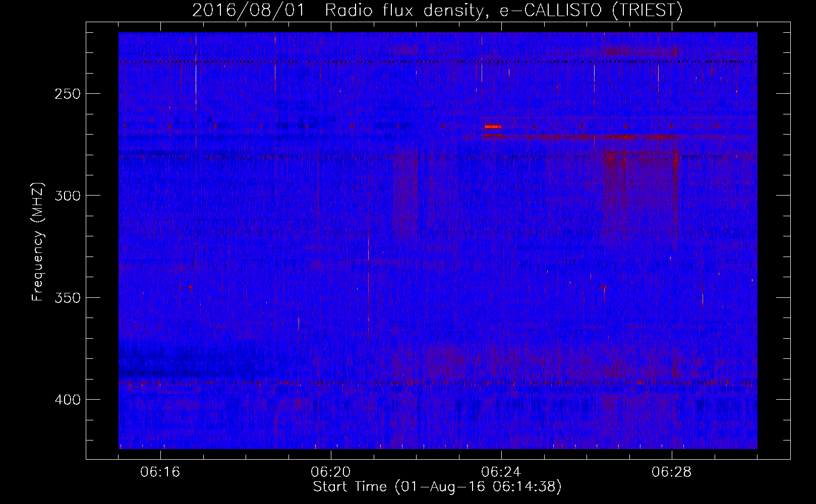Click the plot title '2016/08/01 Radio flux density, e-CALLISTO (TRIEST)'
This screenshot has height=504, width=816.
[x=437, y=11]
